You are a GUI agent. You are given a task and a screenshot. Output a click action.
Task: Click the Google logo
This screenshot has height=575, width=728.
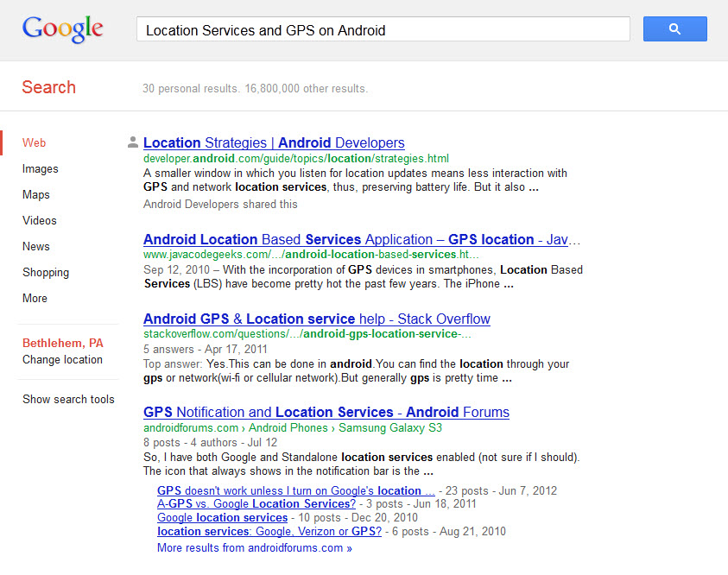tap(63, 28)
